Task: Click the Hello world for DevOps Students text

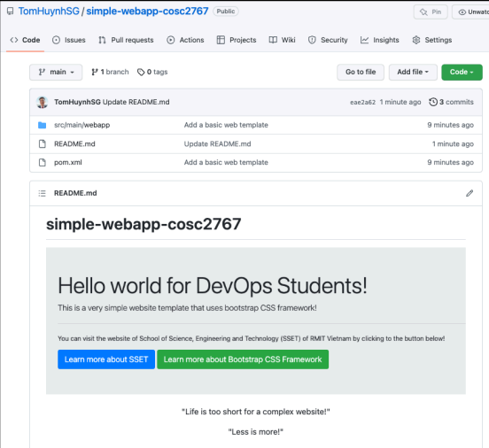Action: point(213,286)
